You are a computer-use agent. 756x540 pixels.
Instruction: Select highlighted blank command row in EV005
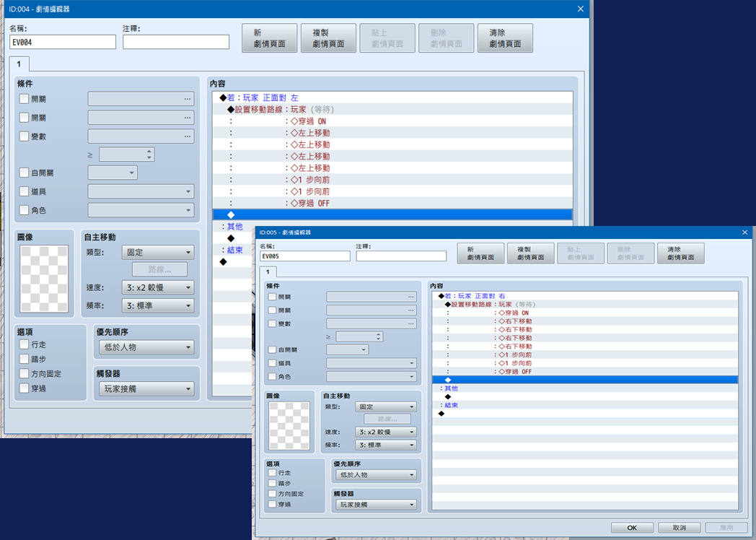(585, 380)
